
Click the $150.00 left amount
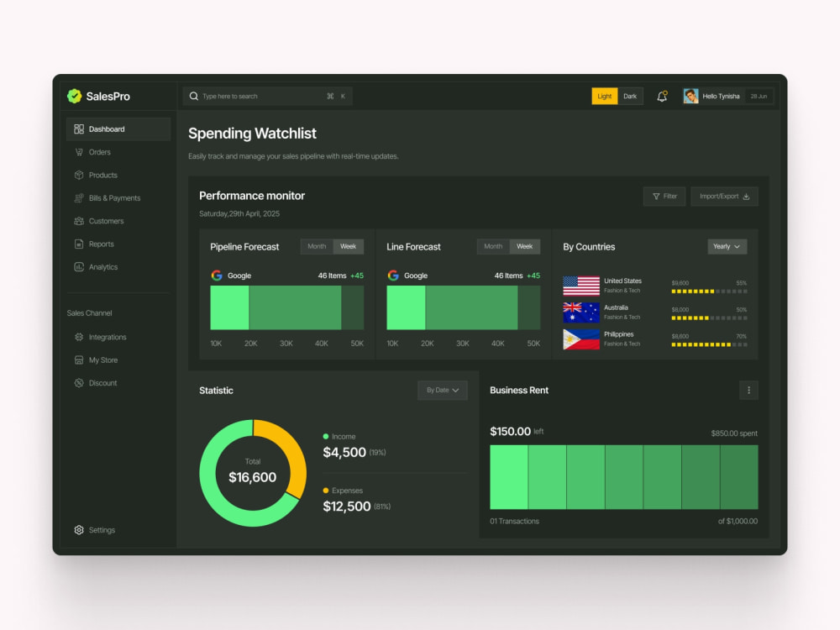(510, 431)
